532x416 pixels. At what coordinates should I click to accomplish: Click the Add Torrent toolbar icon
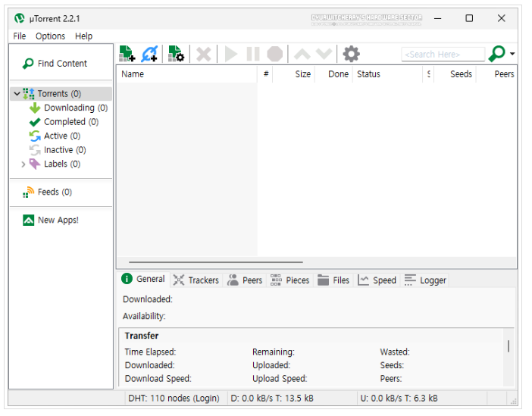pos(127,54)
